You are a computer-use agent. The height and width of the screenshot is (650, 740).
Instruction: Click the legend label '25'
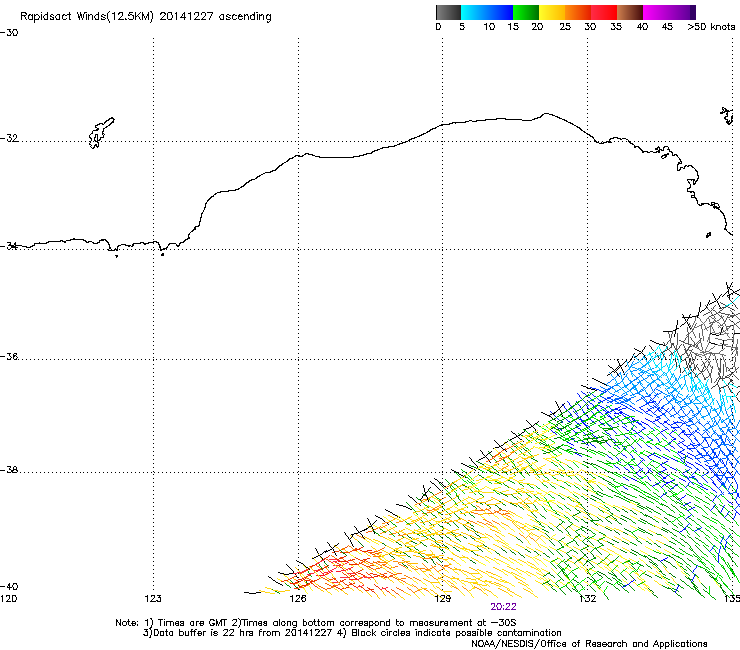tap(565, 27)
